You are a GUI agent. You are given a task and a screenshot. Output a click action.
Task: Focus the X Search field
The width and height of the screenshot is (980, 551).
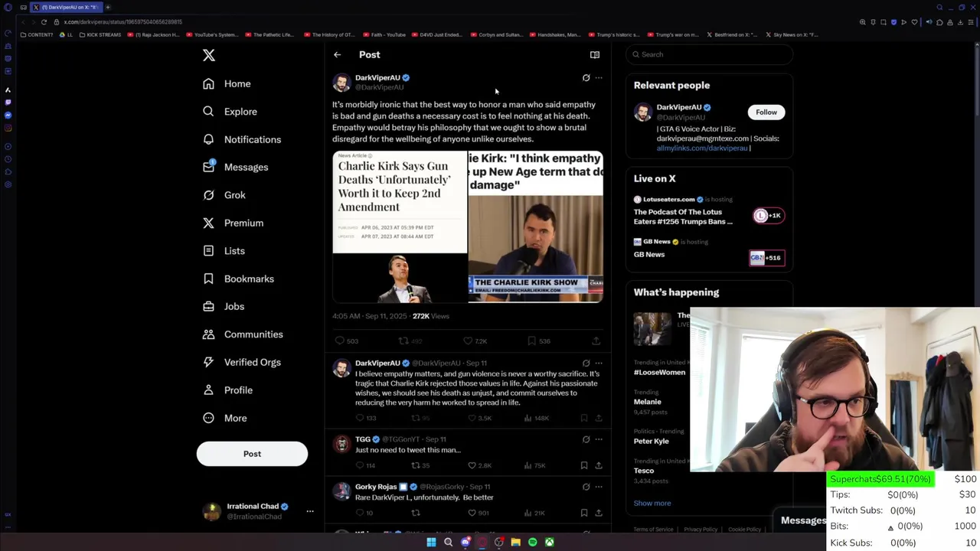(709, 54)
